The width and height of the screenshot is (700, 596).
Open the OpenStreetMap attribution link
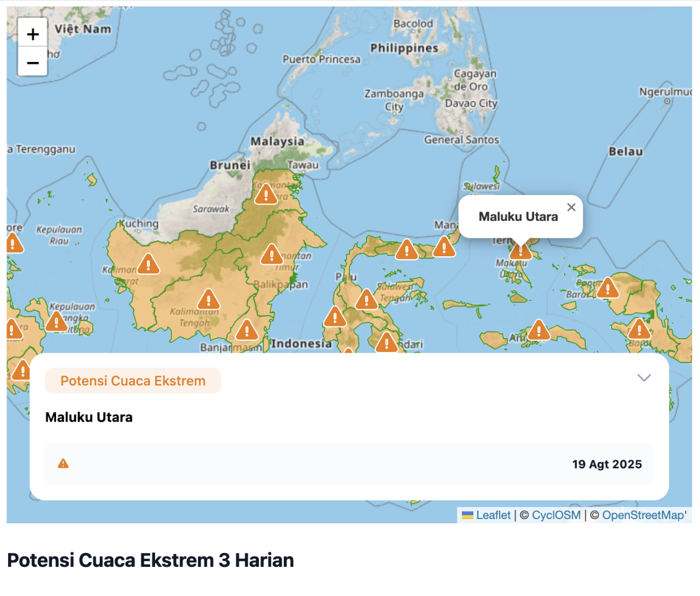click(x=643, y=515)
